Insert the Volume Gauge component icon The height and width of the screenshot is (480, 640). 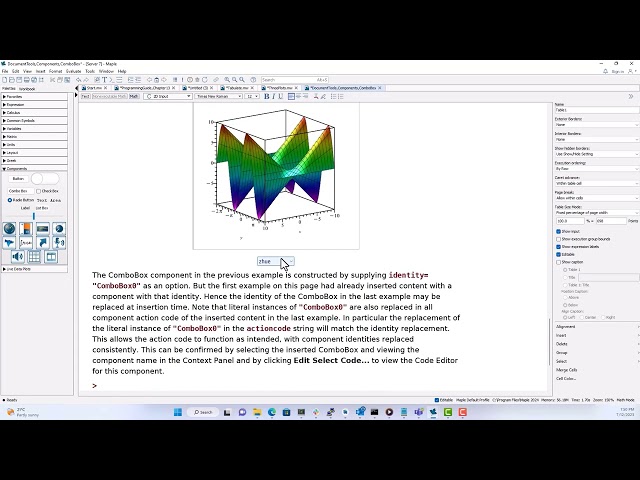pos(26,229)
